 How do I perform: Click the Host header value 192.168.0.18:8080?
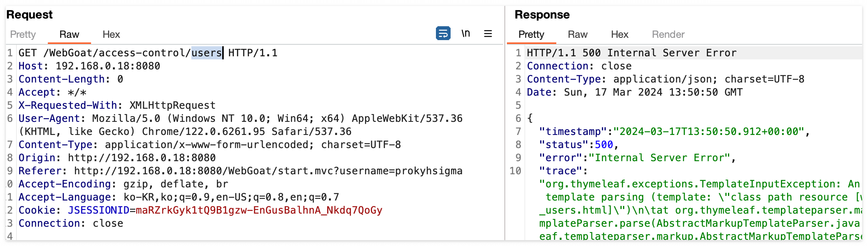coord(108,66)
